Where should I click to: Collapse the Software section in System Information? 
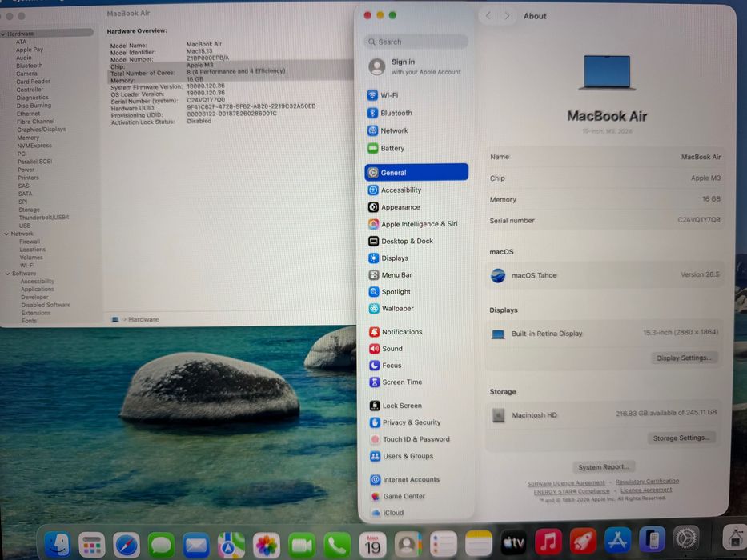8,274
